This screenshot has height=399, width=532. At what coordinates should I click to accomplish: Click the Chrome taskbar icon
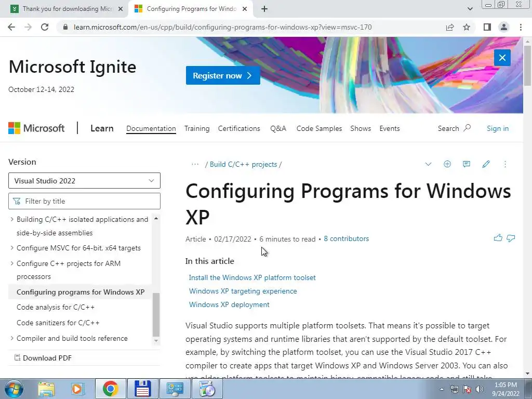(x=110, y=389)
